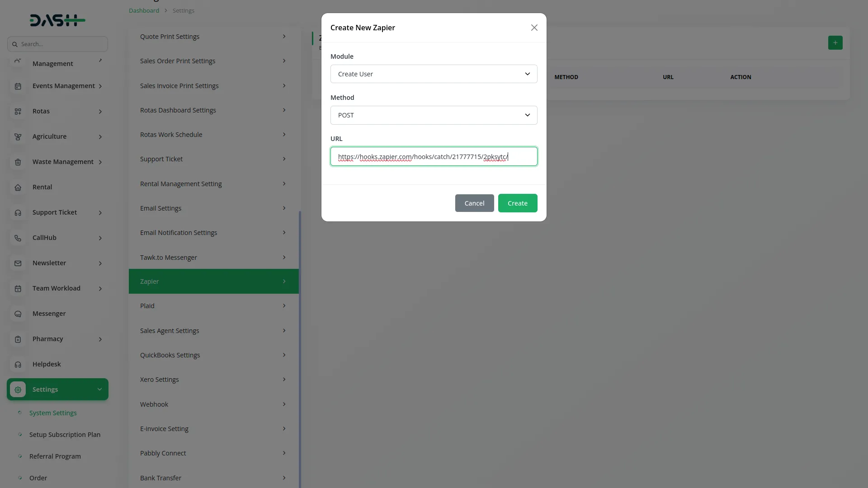
Task: Select the Messenger chat bubble icon
Action: click(18, 314)
